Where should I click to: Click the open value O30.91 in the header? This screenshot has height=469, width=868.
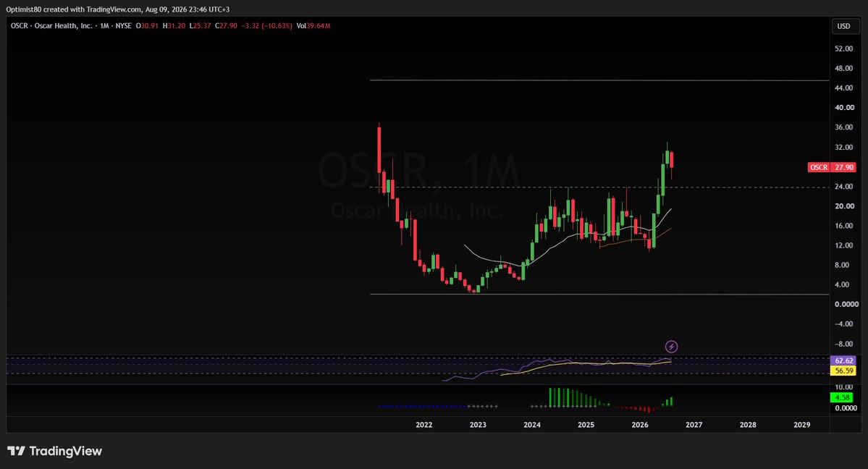point(147,25)
